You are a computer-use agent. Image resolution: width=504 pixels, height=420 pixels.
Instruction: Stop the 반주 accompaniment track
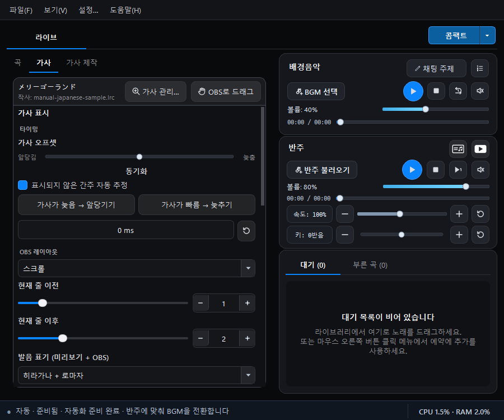(x=436, y=170)
